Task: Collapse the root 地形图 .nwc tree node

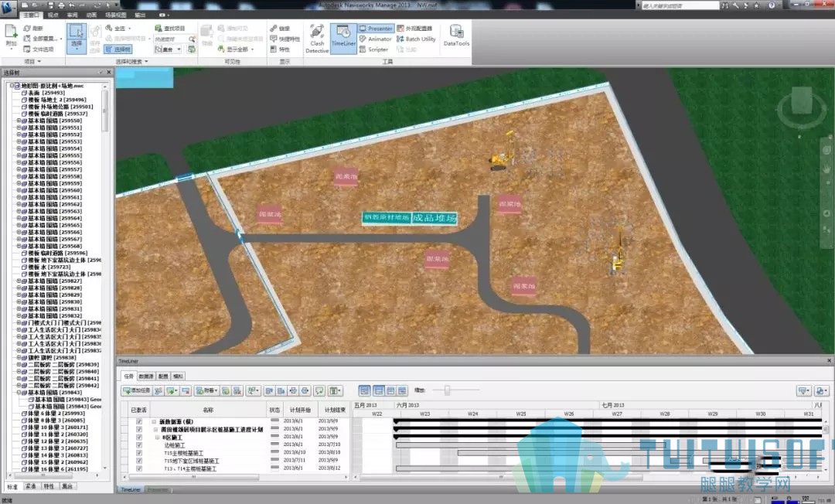Action: [12, 86]
